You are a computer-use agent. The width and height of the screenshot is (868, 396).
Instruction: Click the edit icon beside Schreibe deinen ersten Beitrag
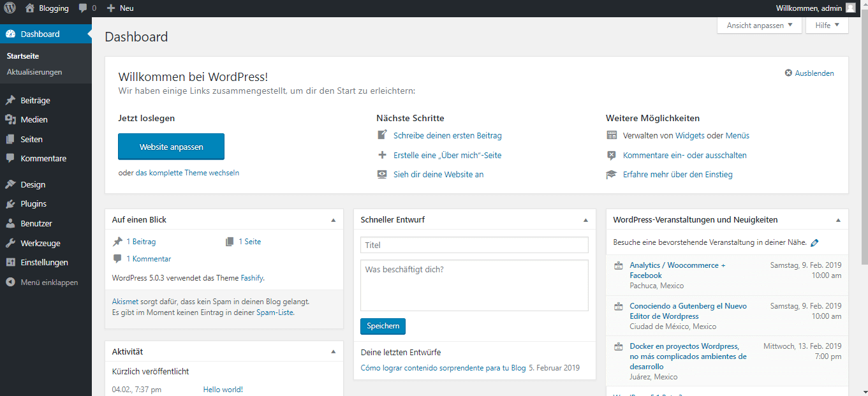(383, 135)
